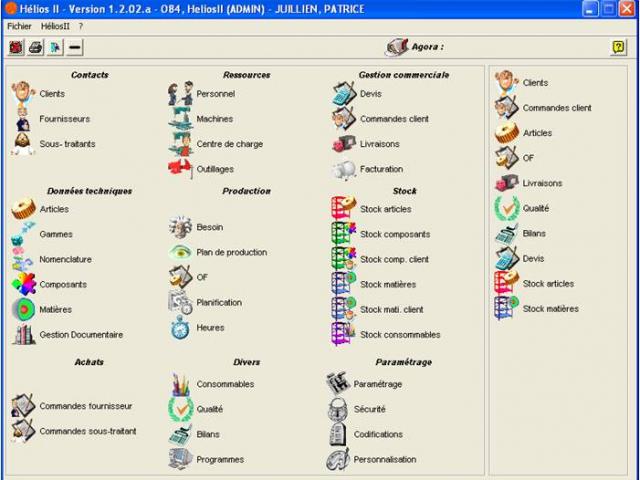This screenshot has height=480, width=640.
Task: Open the Facturation piggy bank icon
Action: 344,169
